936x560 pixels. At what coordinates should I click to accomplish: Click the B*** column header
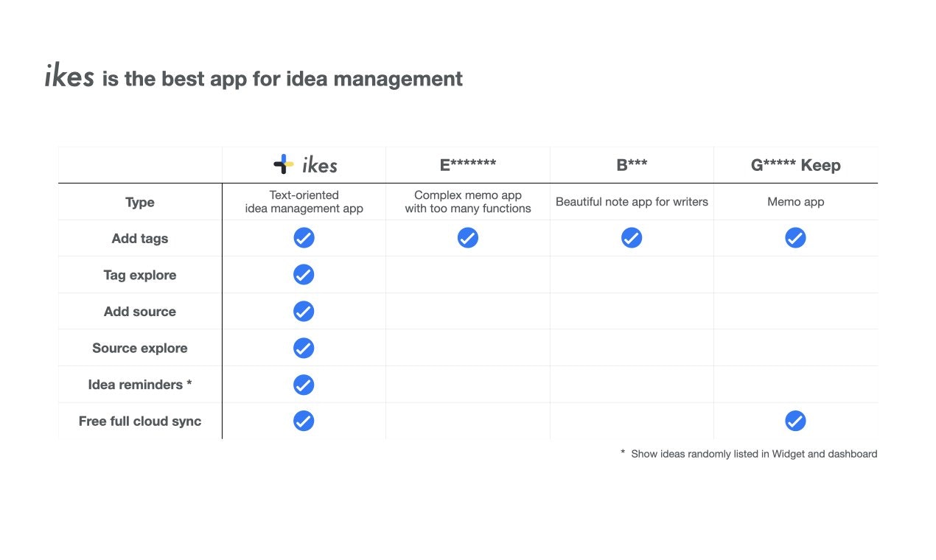(632, 165)
